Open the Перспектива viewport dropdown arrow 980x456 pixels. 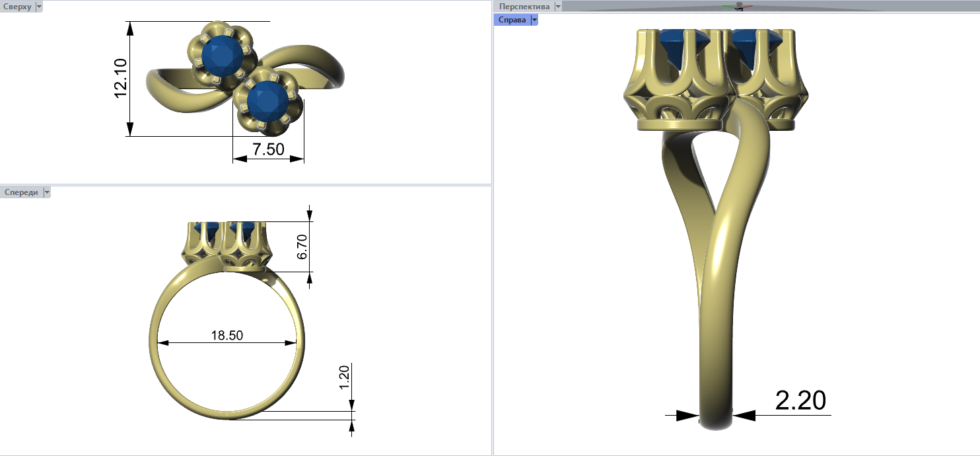(x=558, y=7)
